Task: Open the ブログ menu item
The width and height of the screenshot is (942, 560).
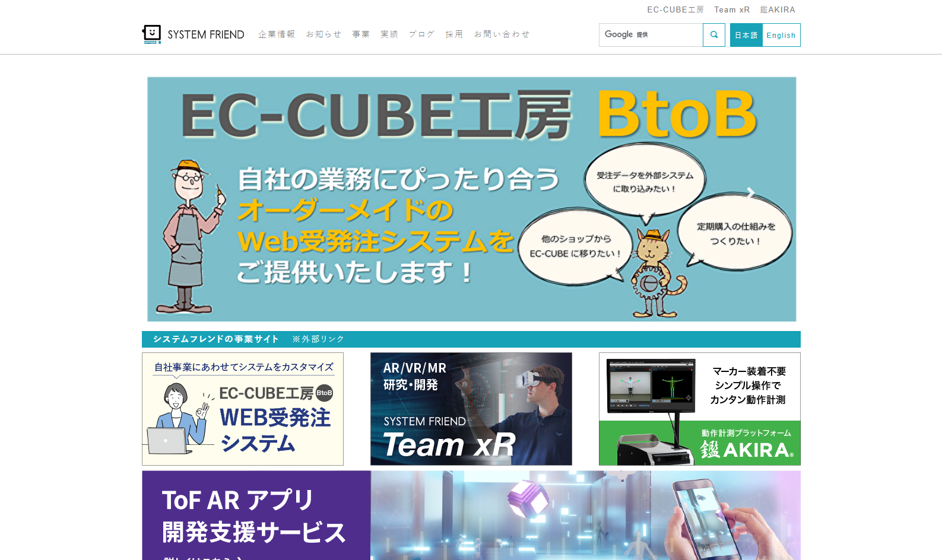Action: [421, 34]
